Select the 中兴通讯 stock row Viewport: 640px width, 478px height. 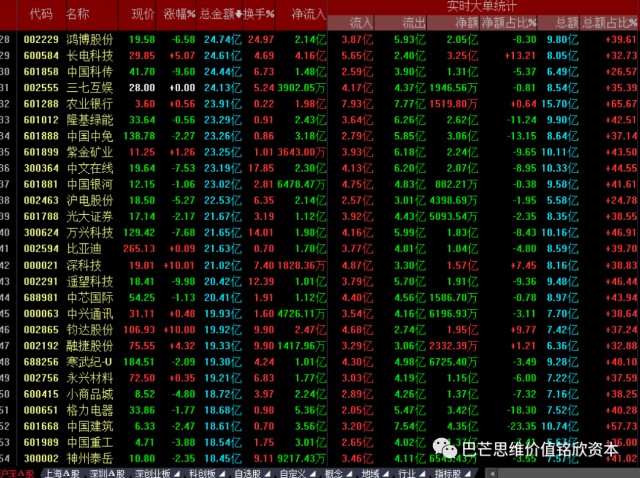coord(320,313)
